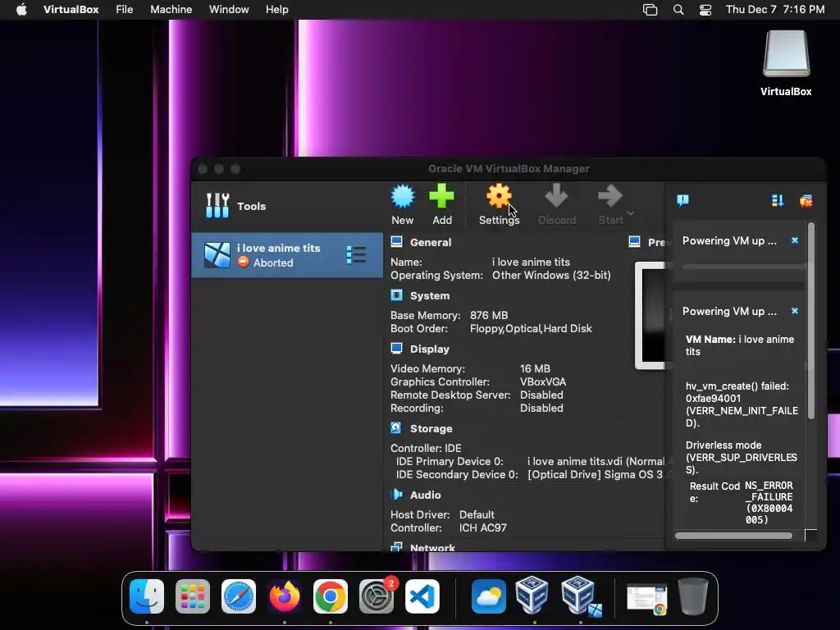Click the Discard toolbar arrow icon
Viewport: 840px width, 630px height.
pos(557,196)
